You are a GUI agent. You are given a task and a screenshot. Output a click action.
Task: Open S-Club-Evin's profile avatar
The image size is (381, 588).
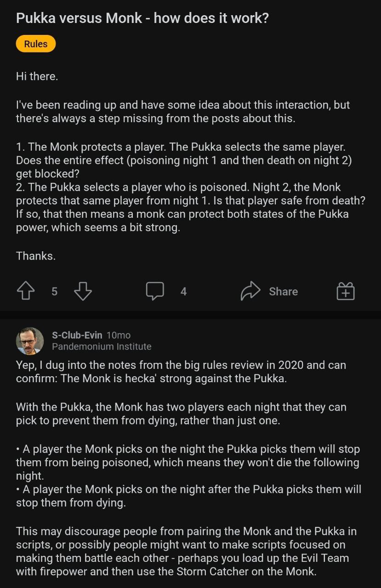(x=30, y=341)
